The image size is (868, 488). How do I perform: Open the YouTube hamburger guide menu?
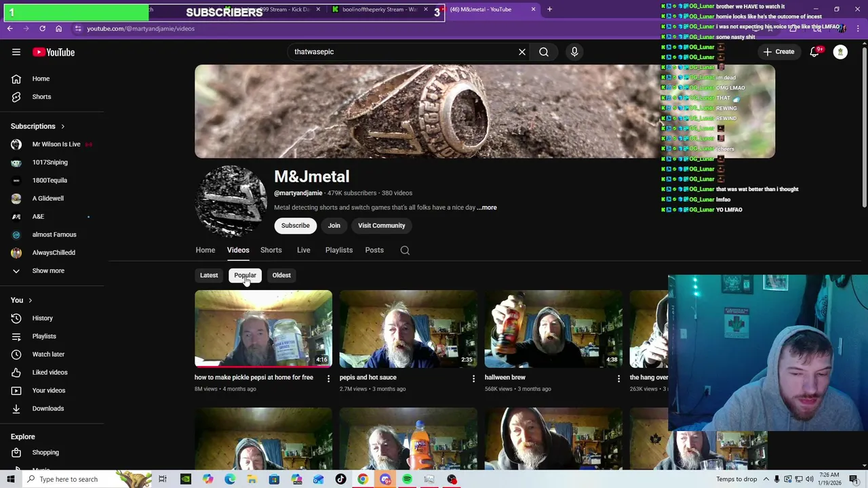tap(16, 52)
